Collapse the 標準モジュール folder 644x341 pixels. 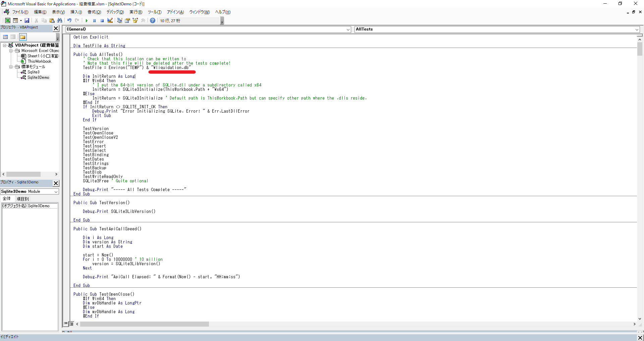[x=11, y=67]
